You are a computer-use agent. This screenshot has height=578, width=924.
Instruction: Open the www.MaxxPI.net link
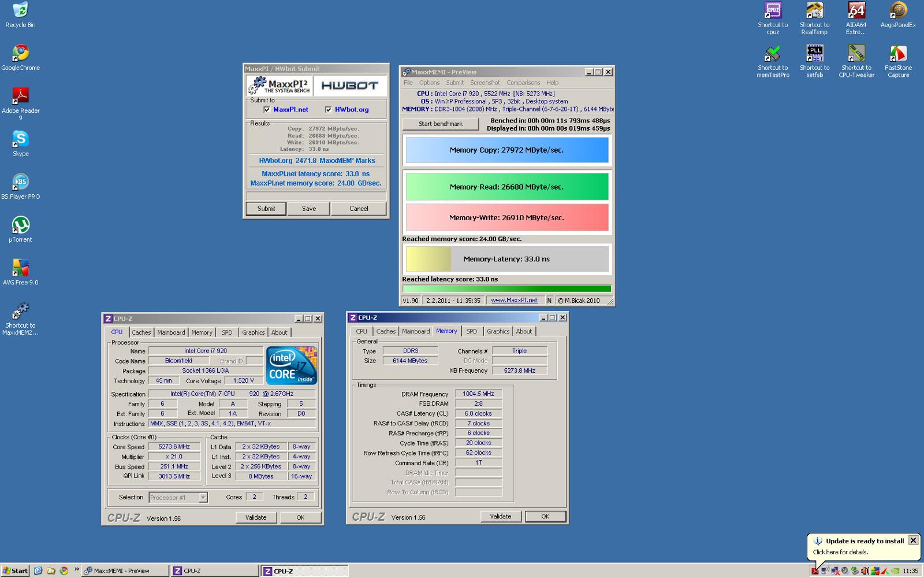514,301
